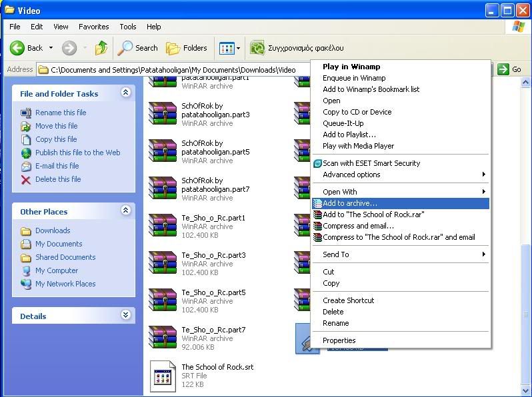Click the Search toolbar button
The height and width of the screenshot is (397, 532).
tap(138, 48)
